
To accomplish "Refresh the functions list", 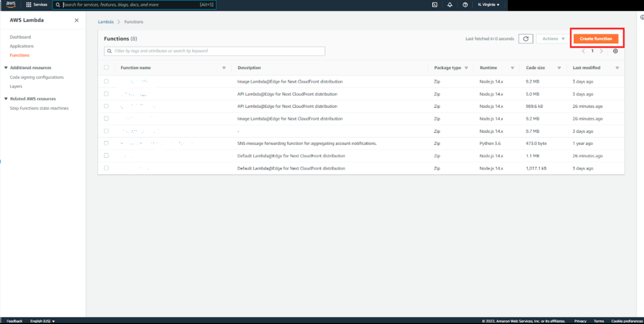I will coord(525,39).
